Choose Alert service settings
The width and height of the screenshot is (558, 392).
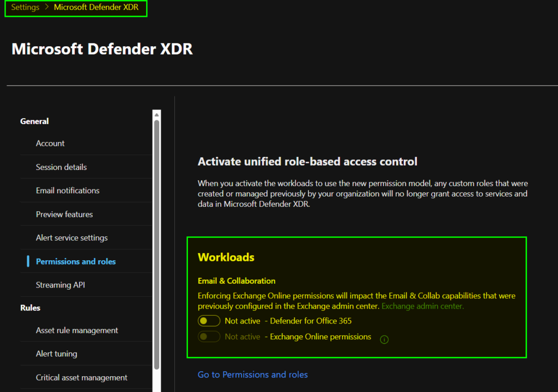(71, 238)
